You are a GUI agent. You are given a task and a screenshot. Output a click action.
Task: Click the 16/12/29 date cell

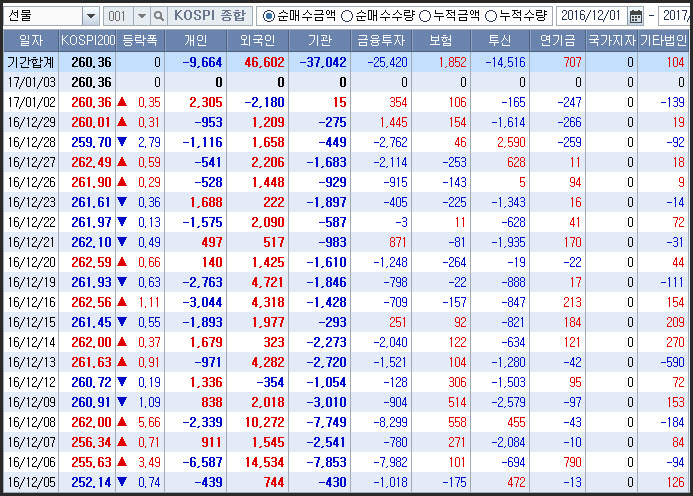click(32, 122)
